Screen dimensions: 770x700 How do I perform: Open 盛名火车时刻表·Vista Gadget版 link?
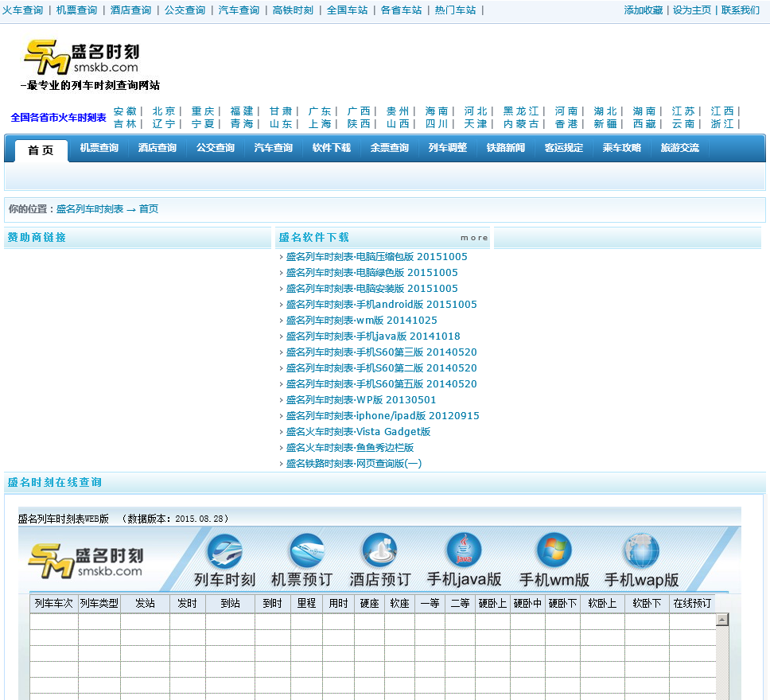359,432
